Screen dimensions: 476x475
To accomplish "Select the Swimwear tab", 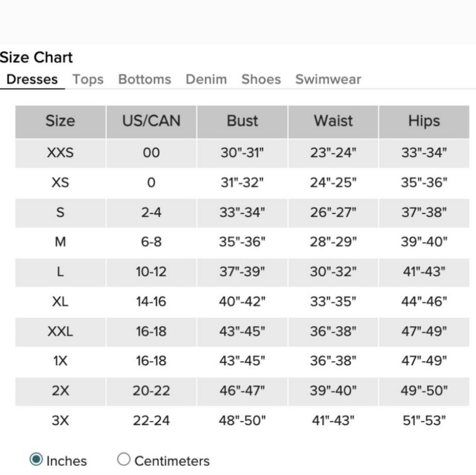I will coord(328,79).
